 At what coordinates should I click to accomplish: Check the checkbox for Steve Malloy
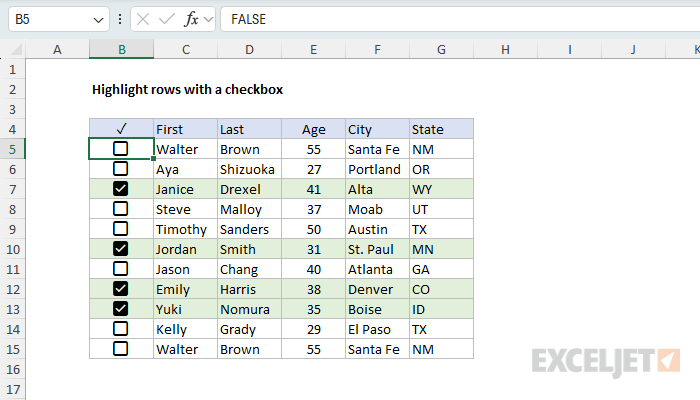[121, 209]
